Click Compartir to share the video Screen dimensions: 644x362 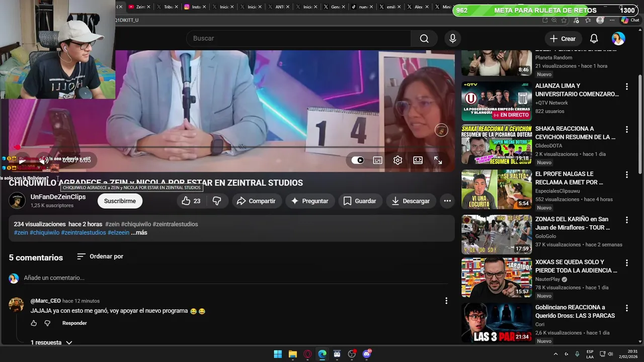[256, 201]
